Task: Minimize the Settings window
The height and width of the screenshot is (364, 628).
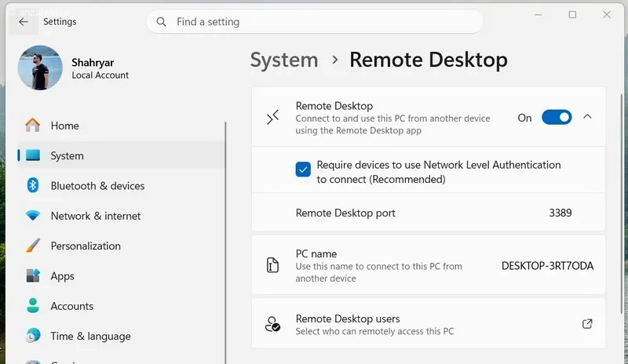Action: (x=538, y=15)
